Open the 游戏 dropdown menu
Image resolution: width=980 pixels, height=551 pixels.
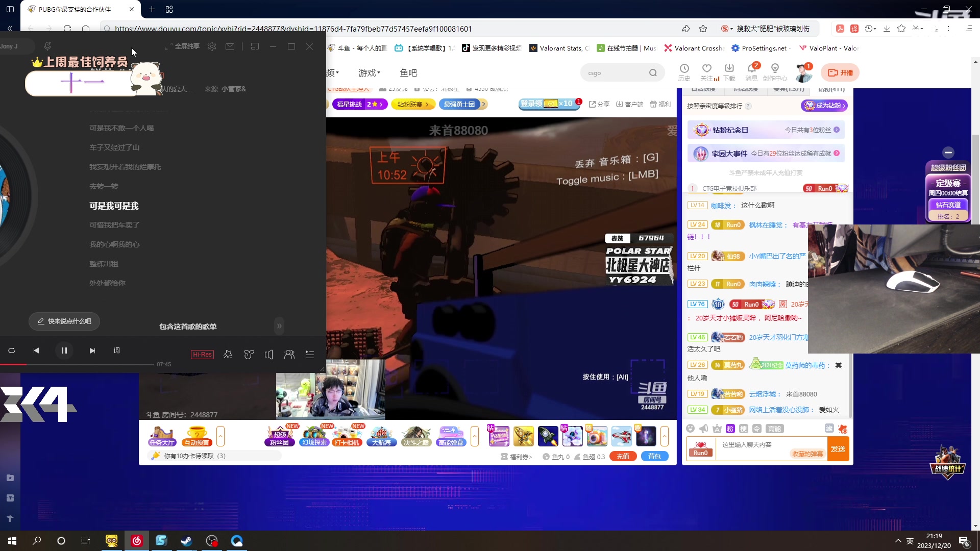click(x=369, y=73)
